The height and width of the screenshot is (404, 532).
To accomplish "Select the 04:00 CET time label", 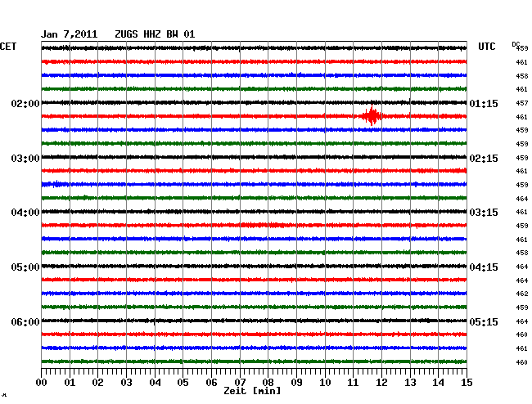I will 25,213.
